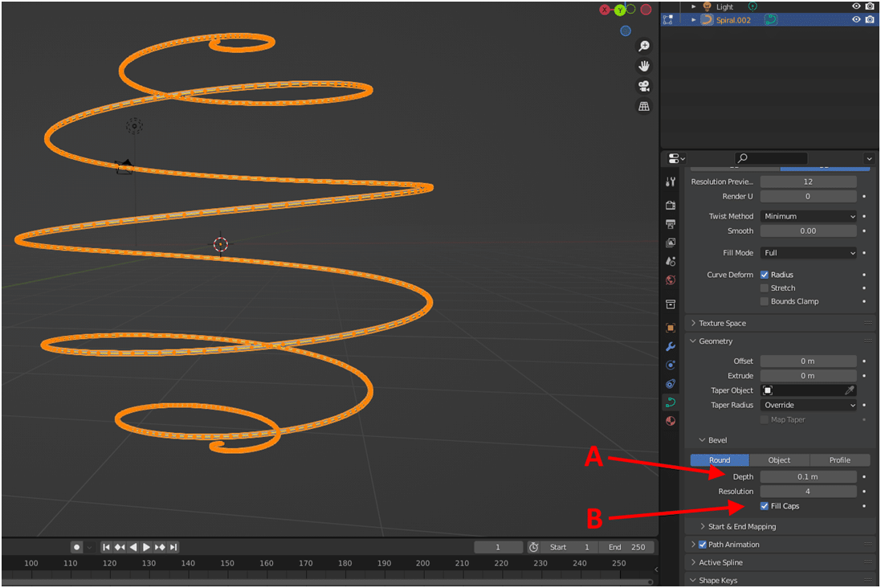Open the Tool properties tab icon
The image size is (881, 588).
pos(671,182)
